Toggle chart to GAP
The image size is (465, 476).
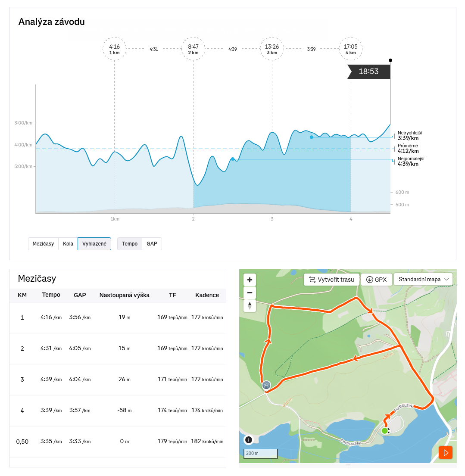point(152,244)
